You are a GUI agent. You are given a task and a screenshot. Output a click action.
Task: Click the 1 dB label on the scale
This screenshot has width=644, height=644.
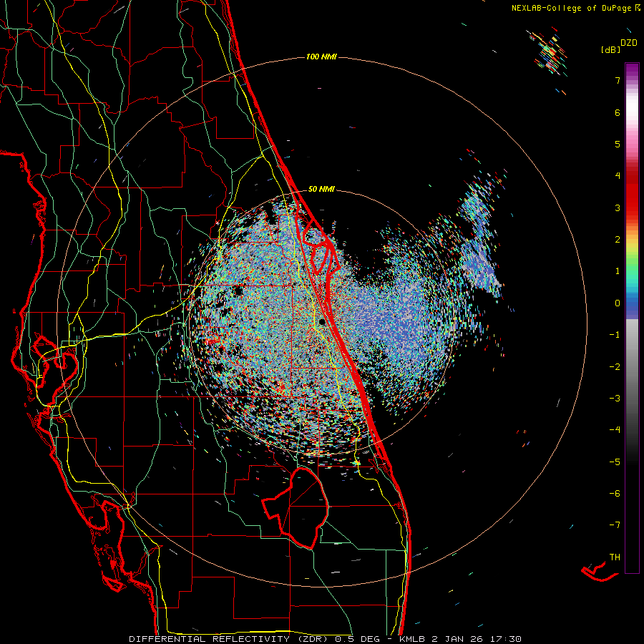(x=618, y=271)
